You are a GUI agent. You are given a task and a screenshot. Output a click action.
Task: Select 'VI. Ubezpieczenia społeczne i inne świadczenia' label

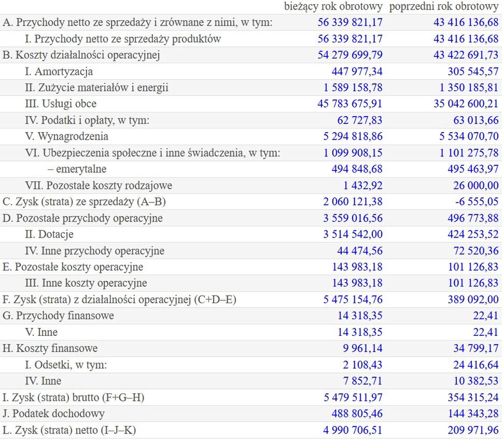(152, 153)
